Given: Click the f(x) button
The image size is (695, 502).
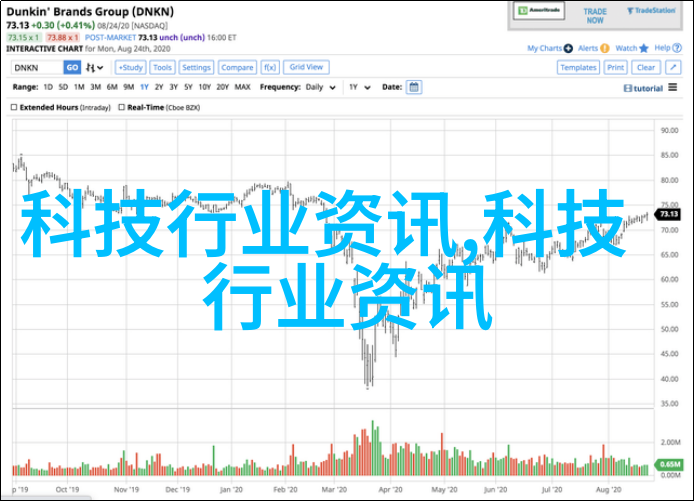Looking at the screenshot, I should pyautogui.click(x=270, y=67).
